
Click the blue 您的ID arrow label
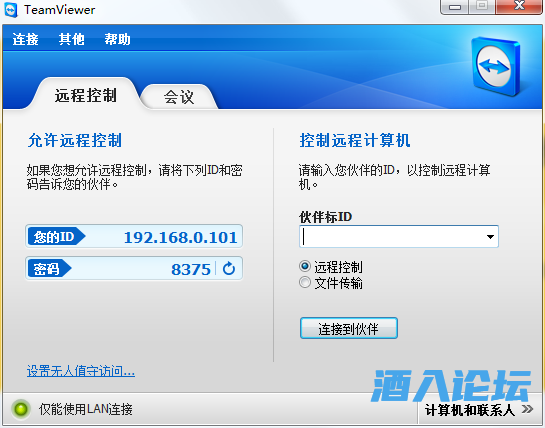(x=56, y=237)
